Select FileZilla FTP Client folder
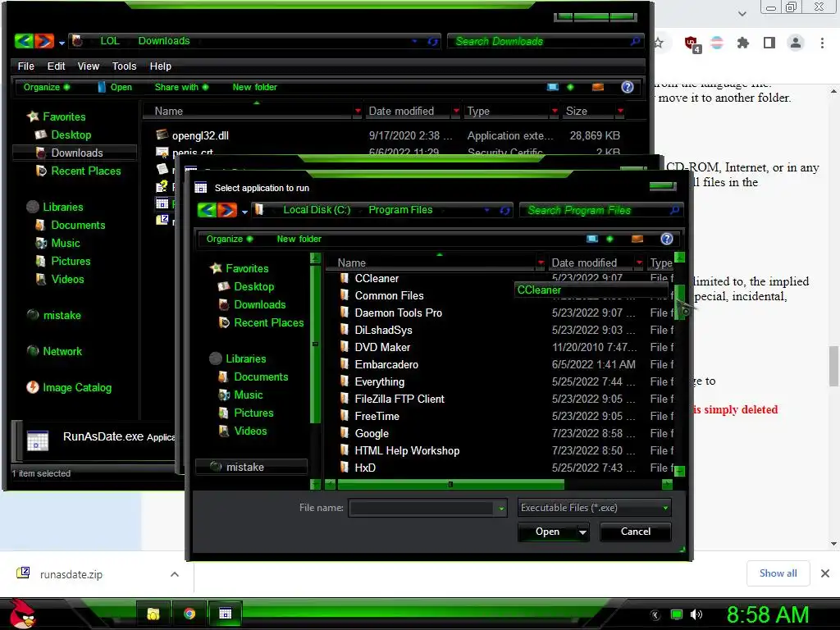 (399, 399)
